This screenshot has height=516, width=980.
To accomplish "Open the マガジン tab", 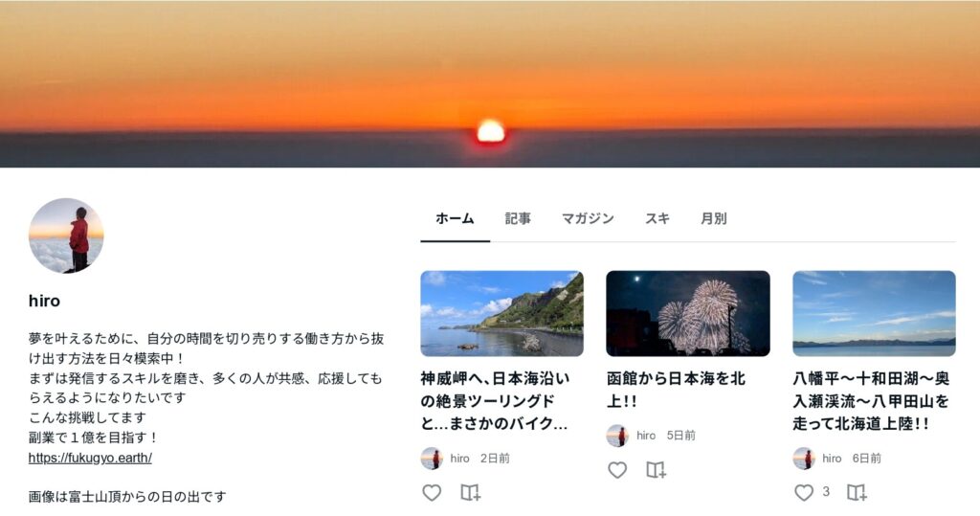I will click(x=588, y=219).
